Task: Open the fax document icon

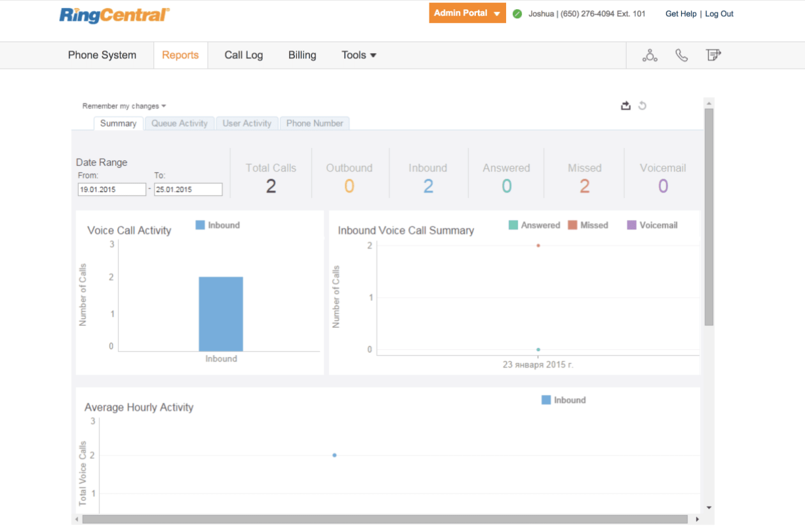Action: click(713, 55)
